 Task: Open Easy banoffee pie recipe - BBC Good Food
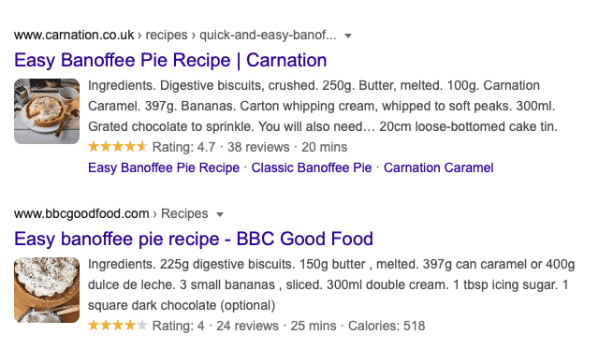[x=194, y=239]
